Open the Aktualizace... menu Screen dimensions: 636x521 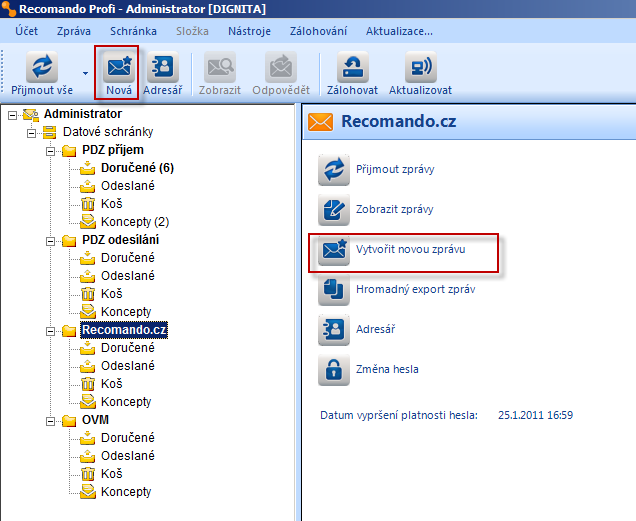coord(399,31)
